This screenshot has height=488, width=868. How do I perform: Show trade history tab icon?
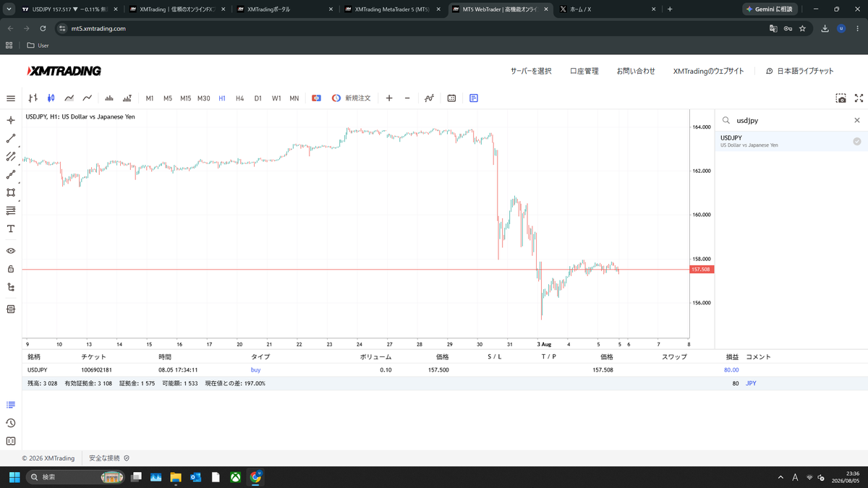11,423
